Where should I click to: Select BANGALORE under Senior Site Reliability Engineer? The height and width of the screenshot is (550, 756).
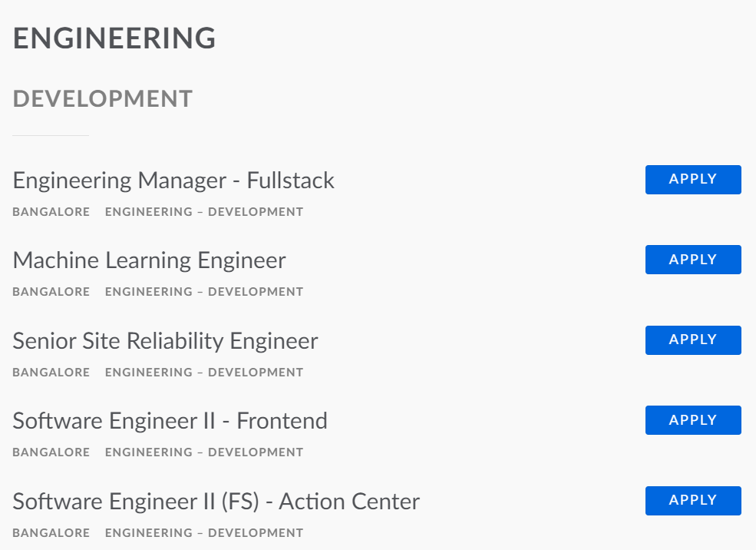51,372
